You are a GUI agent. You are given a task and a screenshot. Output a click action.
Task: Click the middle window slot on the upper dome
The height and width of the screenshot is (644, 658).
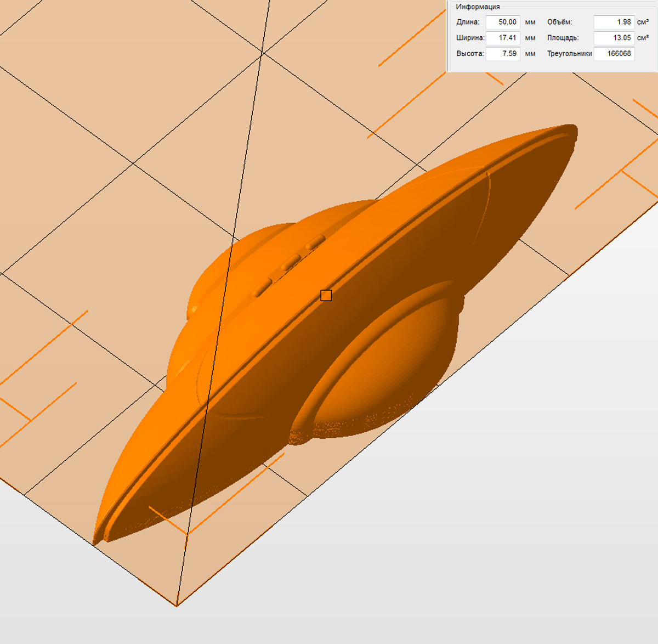291,262
